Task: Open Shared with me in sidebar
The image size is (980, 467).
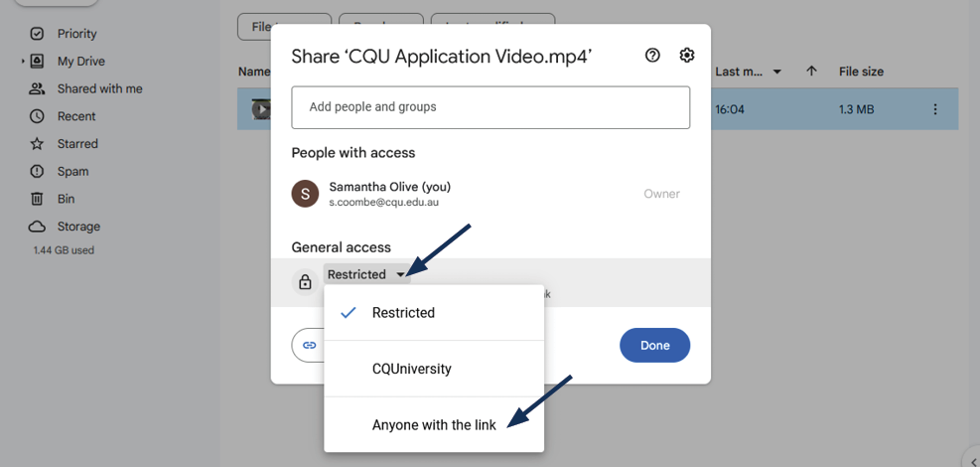Action: pos(99,89)
